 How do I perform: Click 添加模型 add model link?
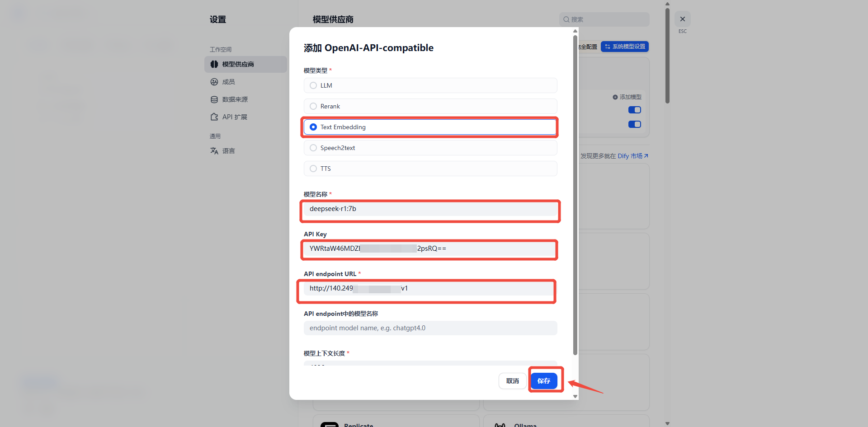(627, 97)
